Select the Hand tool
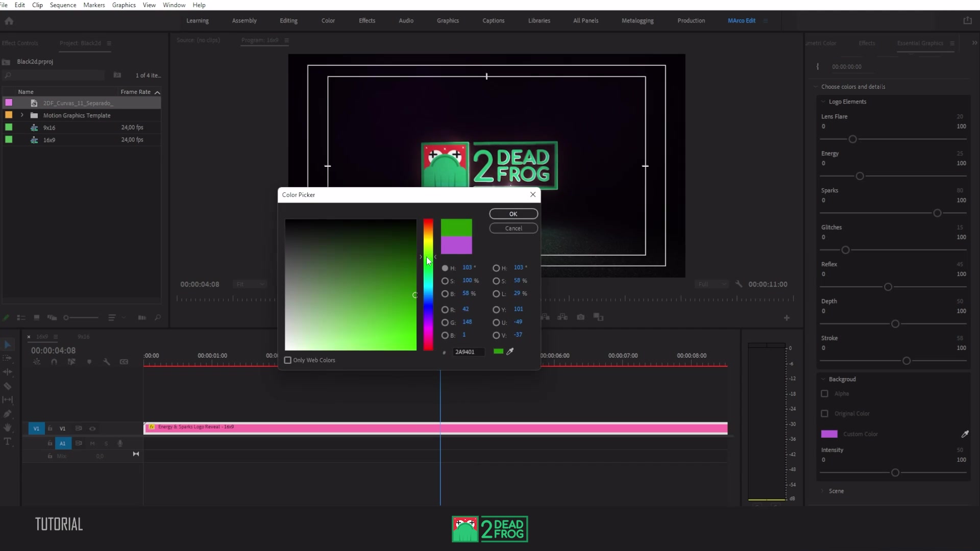This screenshot has height=551, width=980. pyautogui.click(x=8, y=428)
